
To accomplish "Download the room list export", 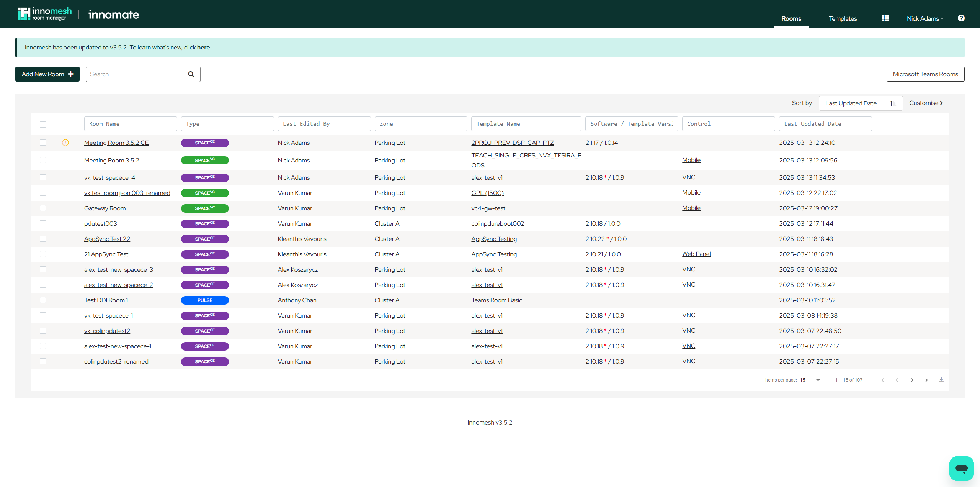I will 941,380.
